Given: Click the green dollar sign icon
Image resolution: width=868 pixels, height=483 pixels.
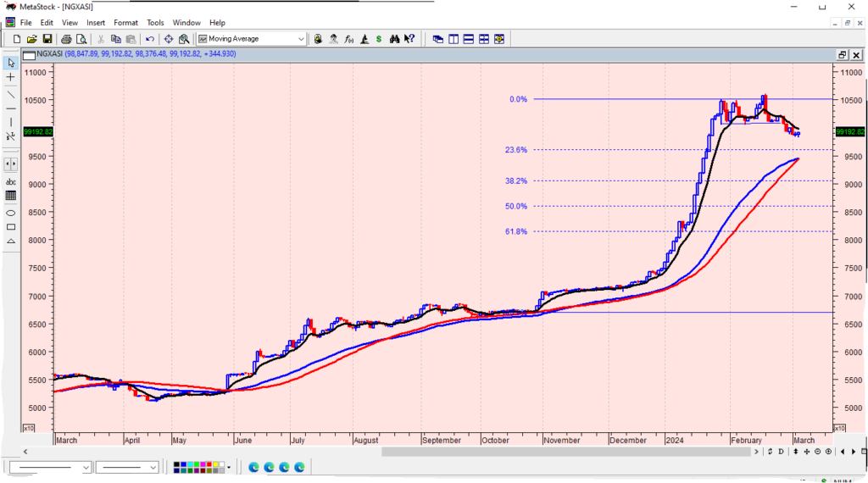Looking at the screenshot, I should [x=379, y=39].
